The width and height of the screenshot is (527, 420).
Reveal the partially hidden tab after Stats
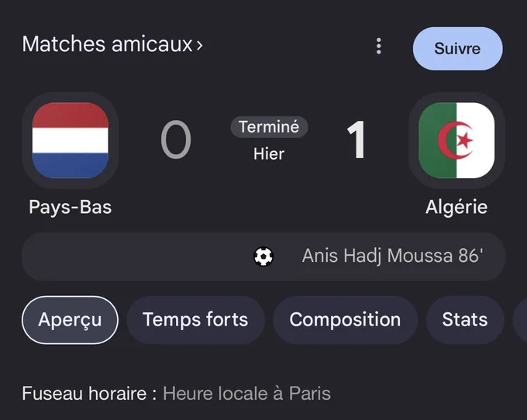pyautogui.click(x=520, y=320)
